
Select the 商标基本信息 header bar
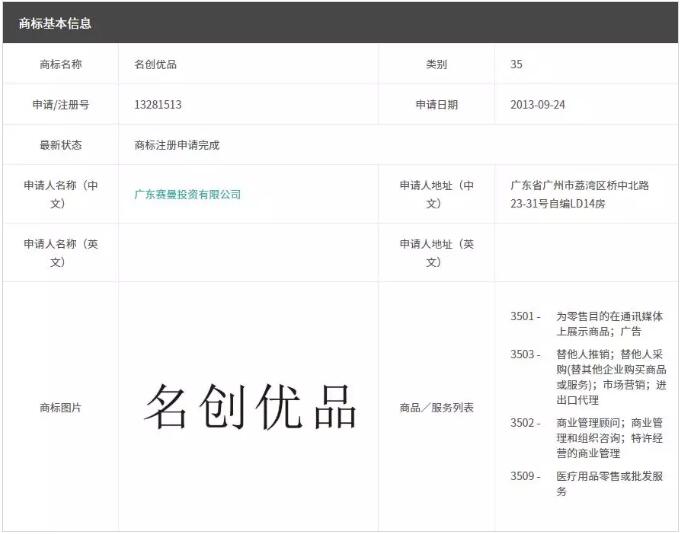342,22
